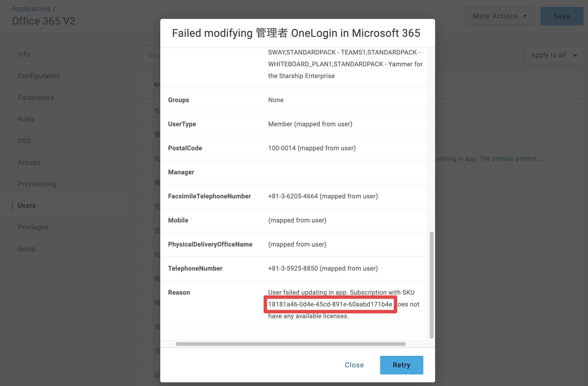Open the Provisioning tab
The width and height of the screenshot is (588, 386).
(37, 184)
